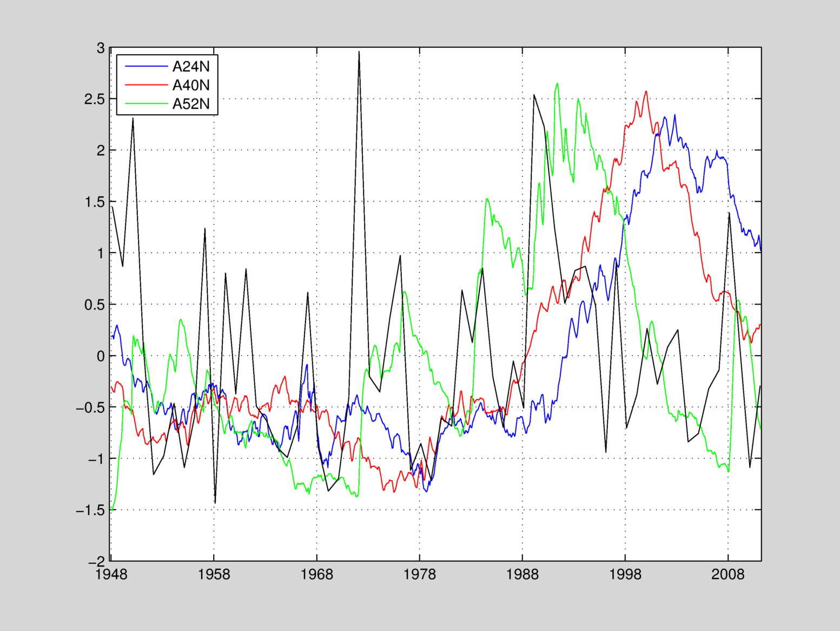Select the green line sample in legend
This screenshot has height=631, width=840.
click(x=146, y=103)
